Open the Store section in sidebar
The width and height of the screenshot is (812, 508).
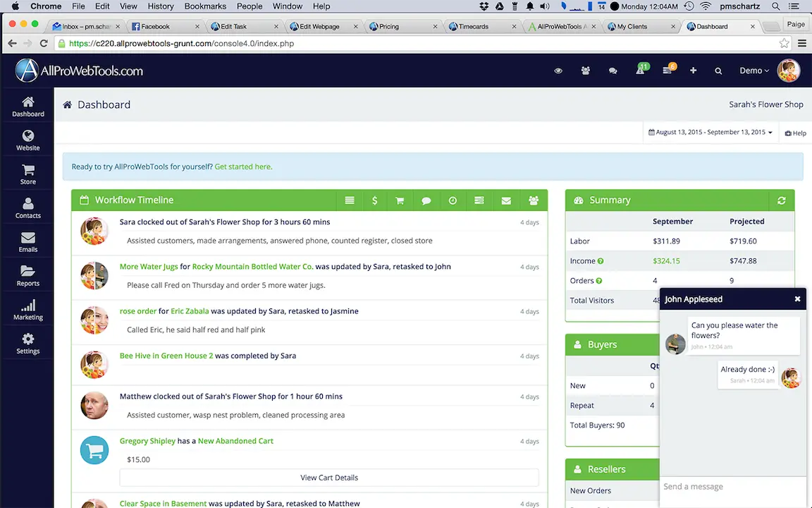(x=27, y=174)
